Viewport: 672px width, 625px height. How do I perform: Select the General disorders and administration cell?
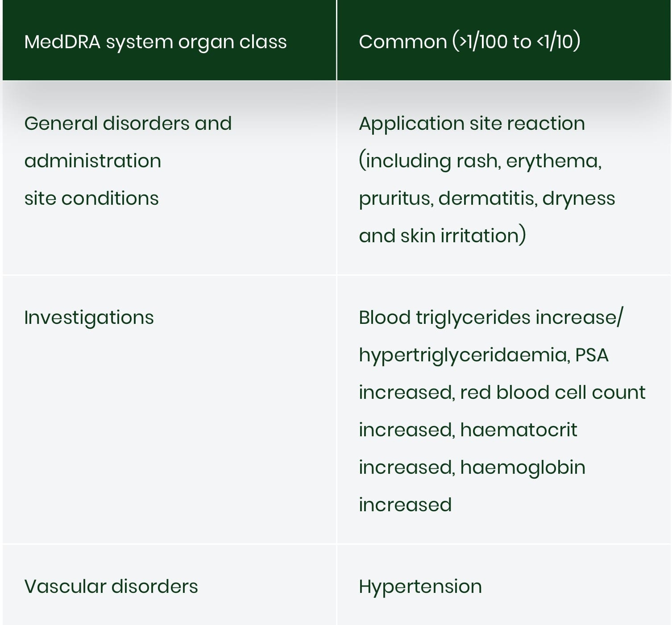[169, 178]
